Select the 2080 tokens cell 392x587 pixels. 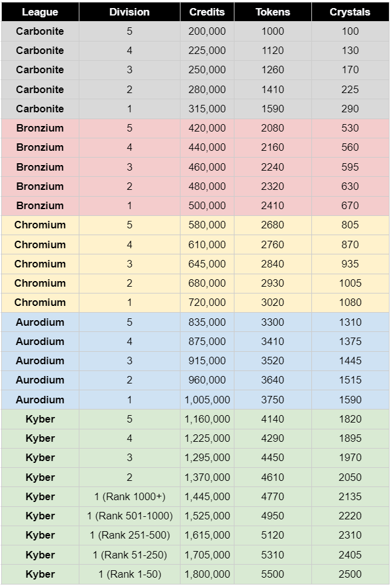tap(272, 128)
